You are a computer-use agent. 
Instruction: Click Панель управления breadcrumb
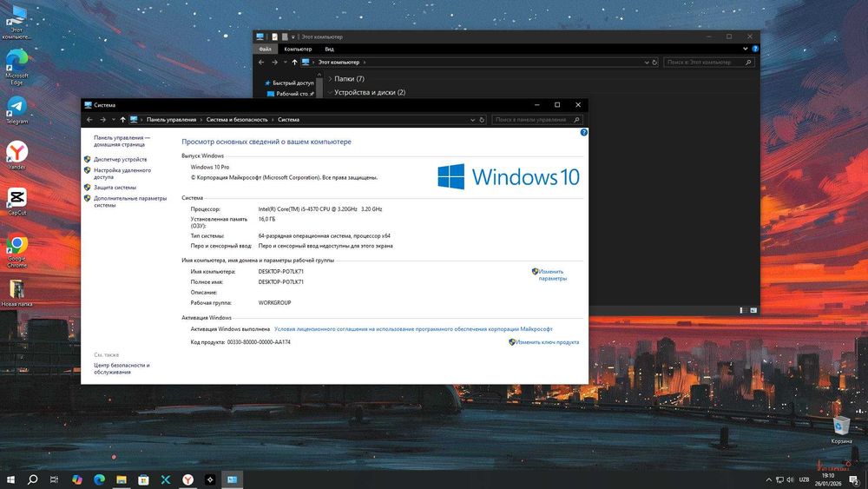(171, 120)
